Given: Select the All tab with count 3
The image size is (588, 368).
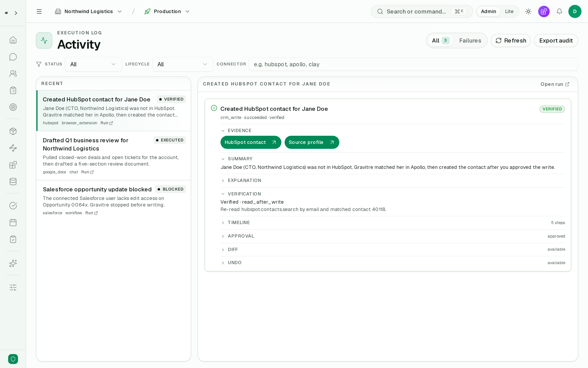Looking at the screenshot, I should coord(441,40).
